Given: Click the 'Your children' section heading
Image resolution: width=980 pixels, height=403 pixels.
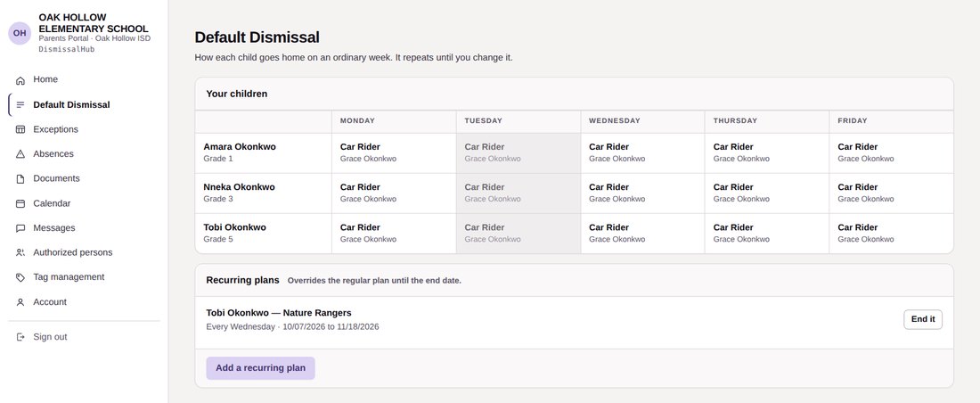Looking at the screenshot, I should 237,94.
